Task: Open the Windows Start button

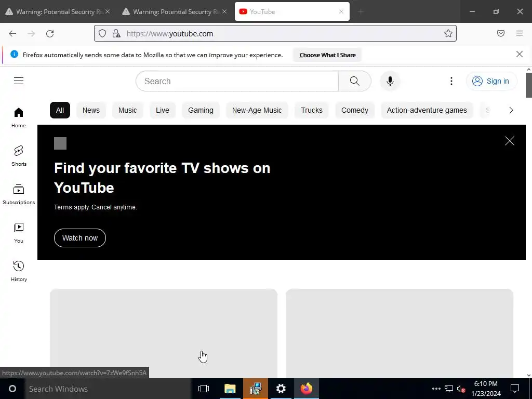Action: pos(12,389)
